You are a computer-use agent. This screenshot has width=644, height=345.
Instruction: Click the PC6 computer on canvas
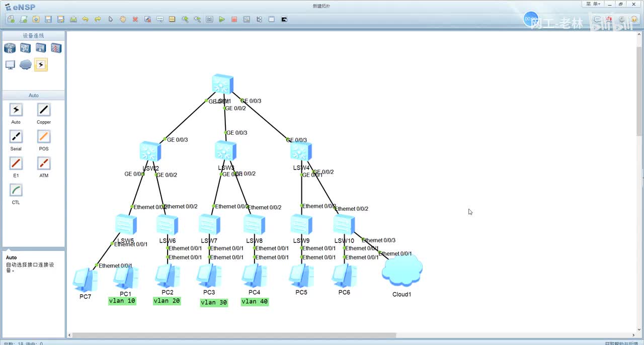click(x=344, y=276)
